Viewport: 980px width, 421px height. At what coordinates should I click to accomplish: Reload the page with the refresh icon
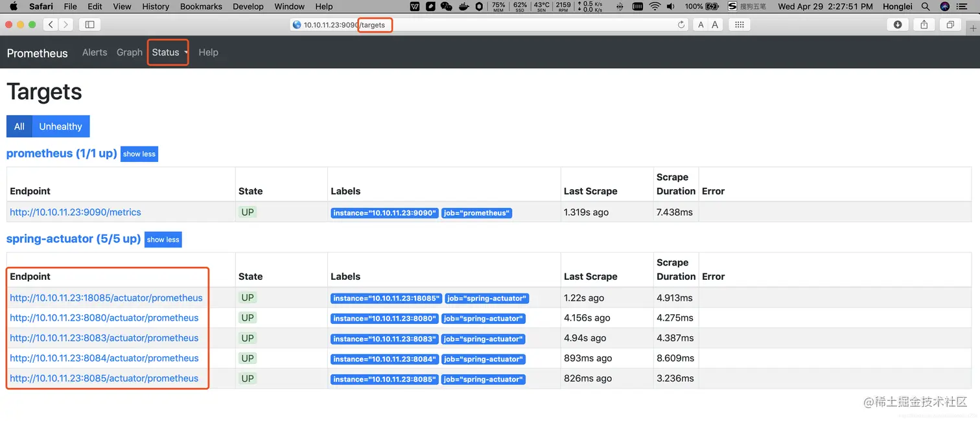[x=681, y=25]
